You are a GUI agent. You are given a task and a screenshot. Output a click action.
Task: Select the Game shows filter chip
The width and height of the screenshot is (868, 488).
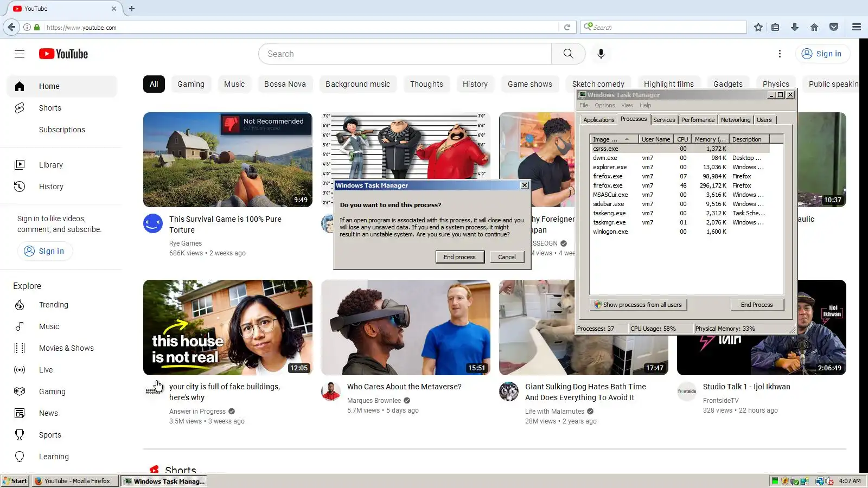coord(530,84)
